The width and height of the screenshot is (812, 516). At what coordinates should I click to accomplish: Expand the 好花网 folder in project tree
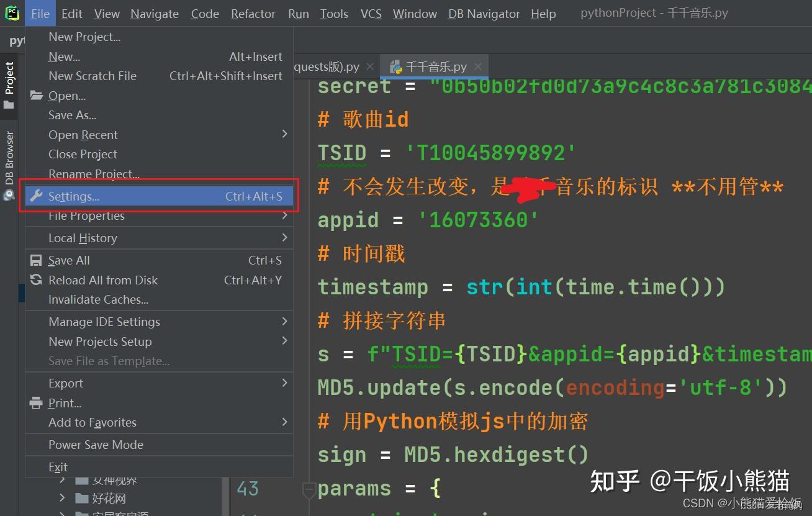click(62, 498)
